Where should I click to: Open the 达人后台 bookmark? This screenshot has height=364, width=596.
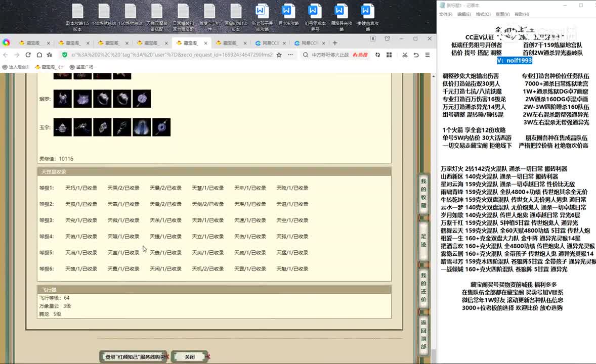tap(16, 67)
